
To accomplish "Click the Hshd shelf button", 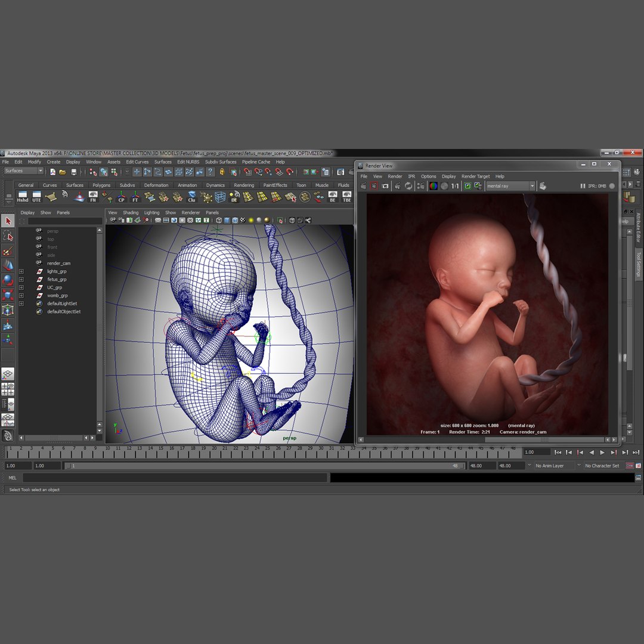I will click(x=23, y=197).
